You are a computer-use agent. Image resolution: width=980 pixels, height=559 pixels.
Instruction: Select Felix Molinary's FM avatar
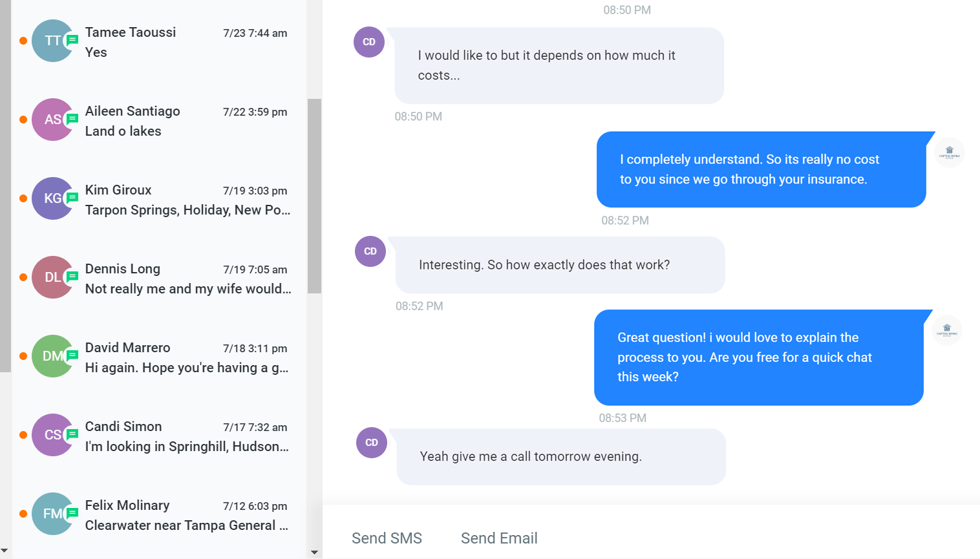coord(53,514)
